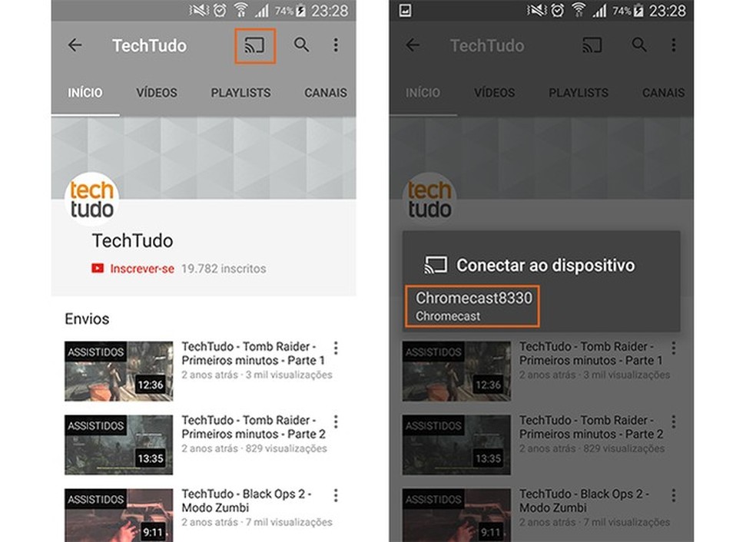Select Chromecast8330 to connect the device
Viewport: 756px width, 542px height.
(x=471, y=305)
